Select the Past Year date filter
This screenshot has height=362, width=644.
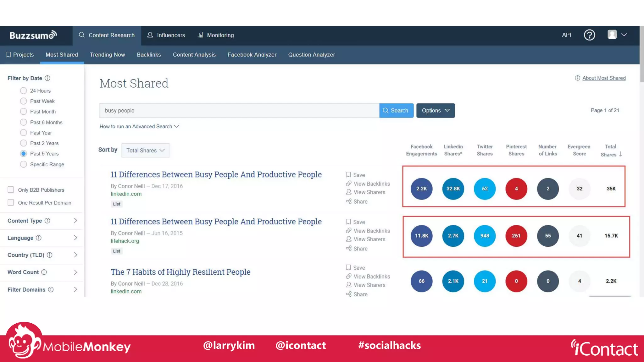[x=24, y=133]
